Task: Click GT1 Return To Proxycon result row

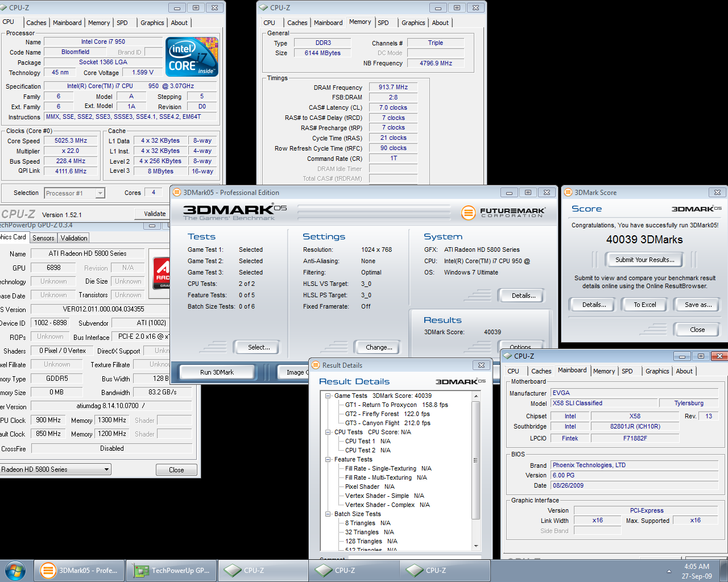Action: [x=396, y=405]
